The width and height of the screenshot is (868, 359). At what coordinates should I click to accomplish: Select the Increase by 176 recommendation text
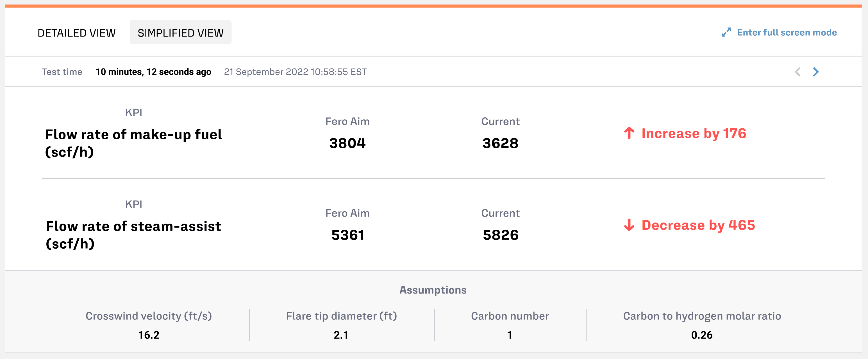694,133
